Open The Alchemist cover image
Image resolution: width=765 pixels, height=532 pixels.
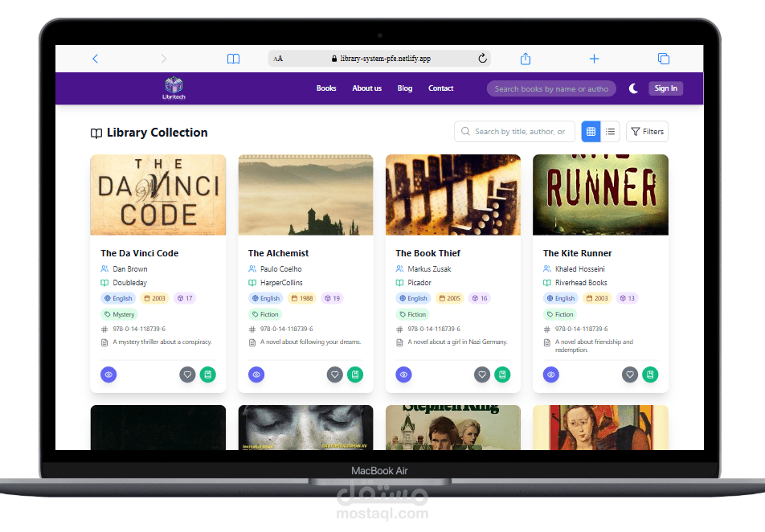coord(305,194)
